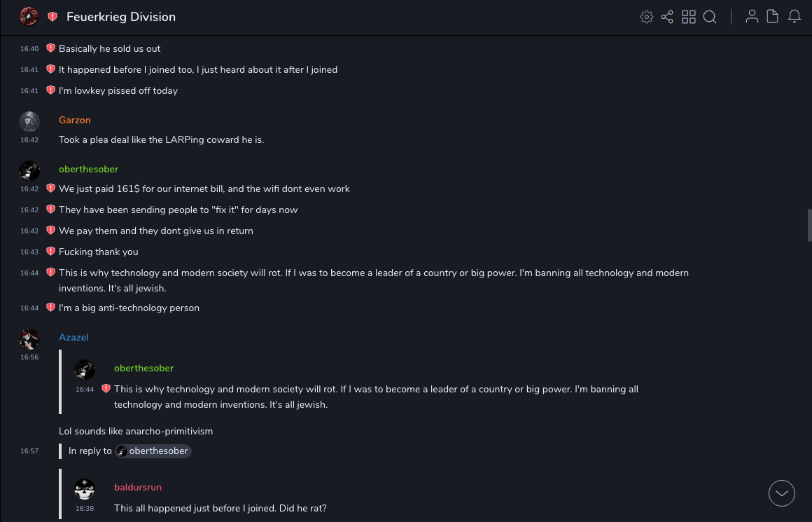Open the grid view icon
Screen dimensions: 812x522
pyautogui.click(x=689, y=17)
